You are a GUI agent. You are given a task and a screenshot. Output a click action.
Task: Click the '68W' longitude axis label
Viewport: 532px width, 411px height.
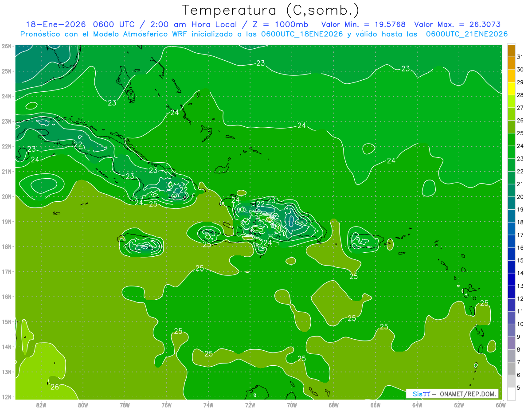click(334, 405)
